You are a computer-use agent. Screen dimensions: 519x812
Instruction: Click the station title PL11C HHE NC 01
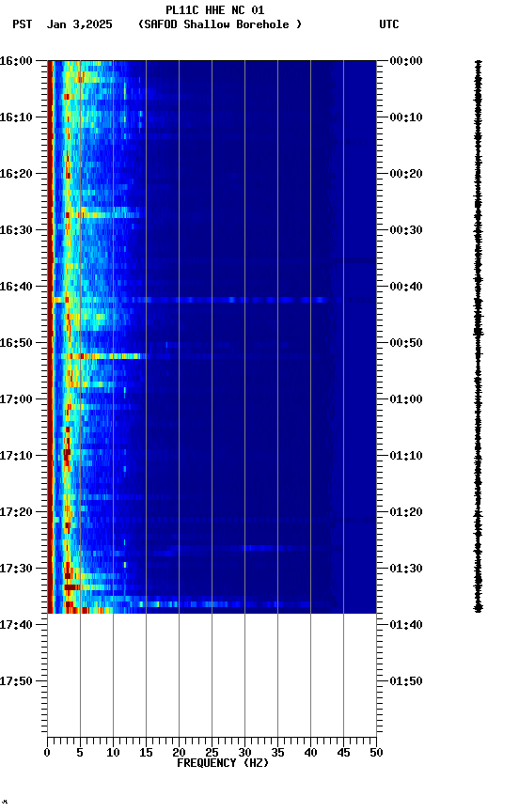[x=215, y=10]
